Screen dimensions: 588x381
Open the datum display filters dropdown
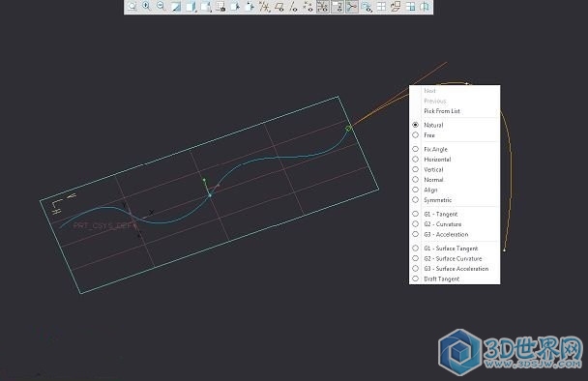tap(264, 7)
